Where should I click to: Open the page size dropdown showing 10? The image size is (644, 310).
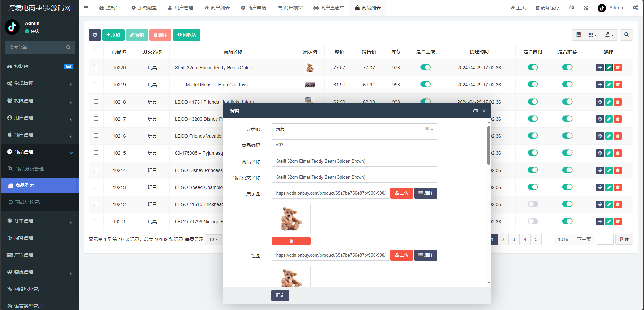[x=213, y=239]
